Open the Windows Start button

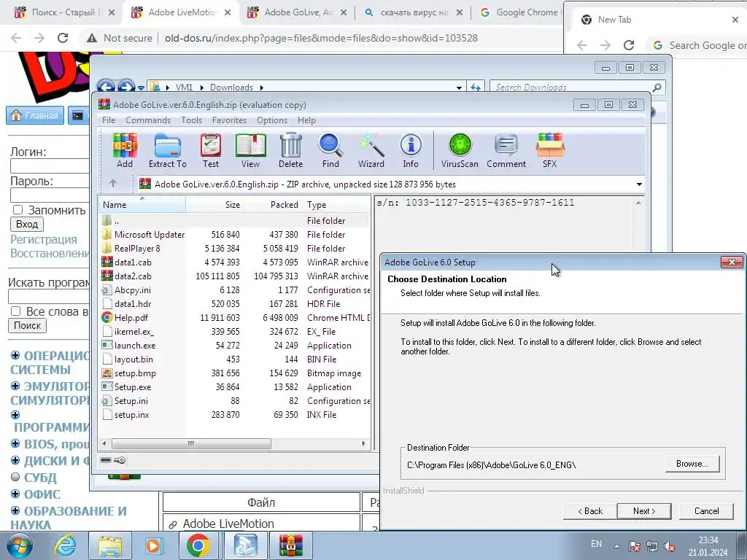click(x=19, y=545)
